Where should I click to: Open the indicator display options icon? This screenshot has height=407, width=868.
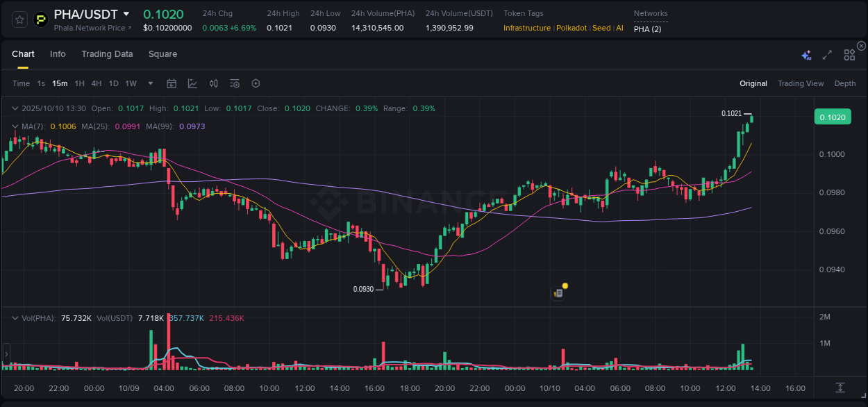[x=234, y=83]
